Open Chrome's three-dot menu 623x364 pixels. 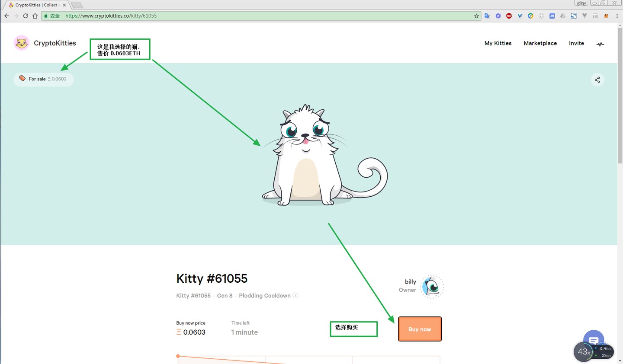pyautogui.click(x=617, y=16)
